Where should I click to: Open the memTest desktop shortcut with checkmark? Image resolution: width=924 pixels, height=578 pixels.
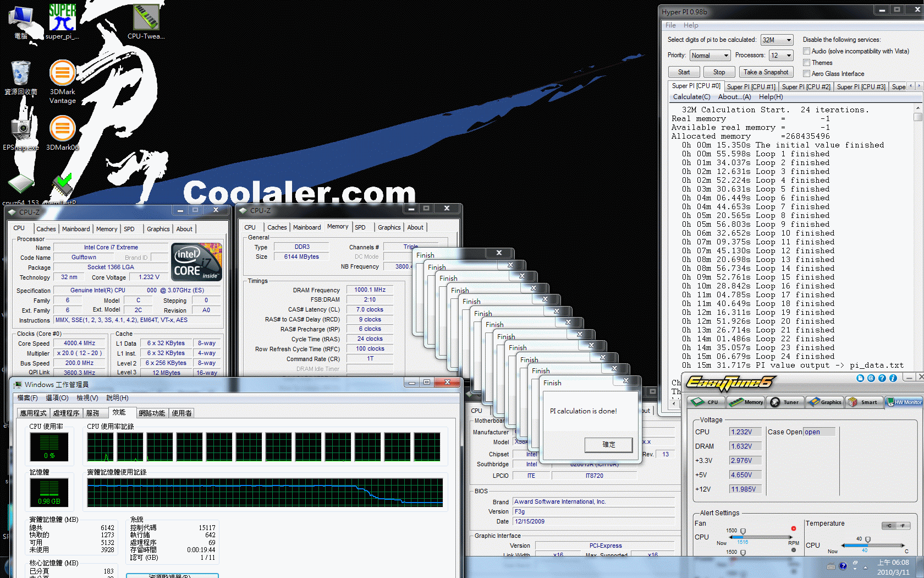pyautogui.click(x=62, y=189)
